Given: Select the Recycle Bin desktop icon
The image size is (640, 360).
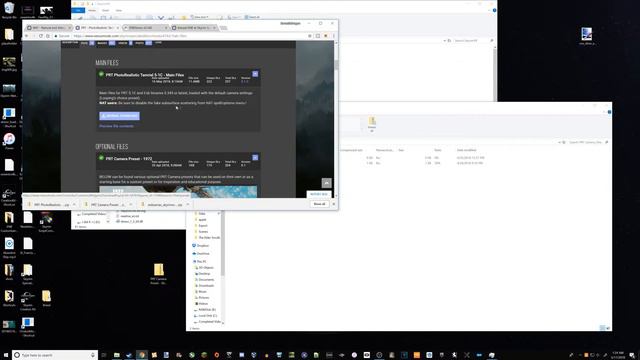Looking at the screenshot, I should (x=9, y=10).
